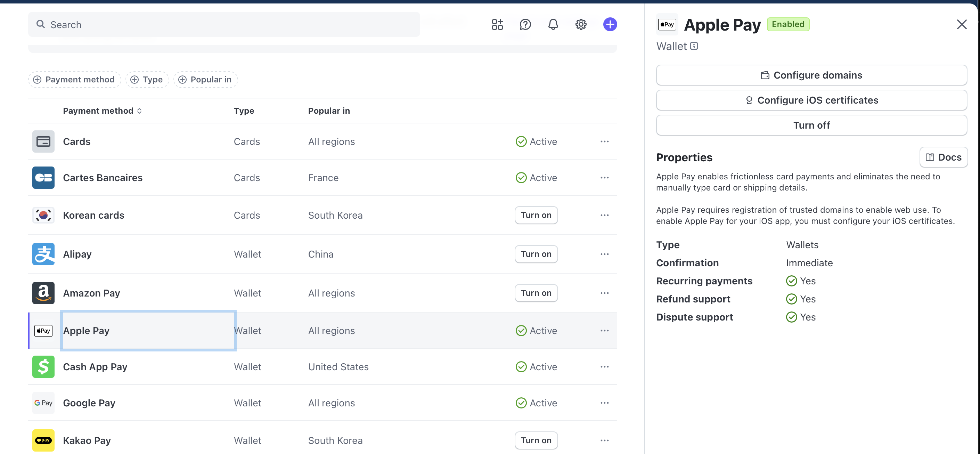Open the apps grid icon in top bar
This screenshot has height=454, width=980.
[x=497, y=24]
